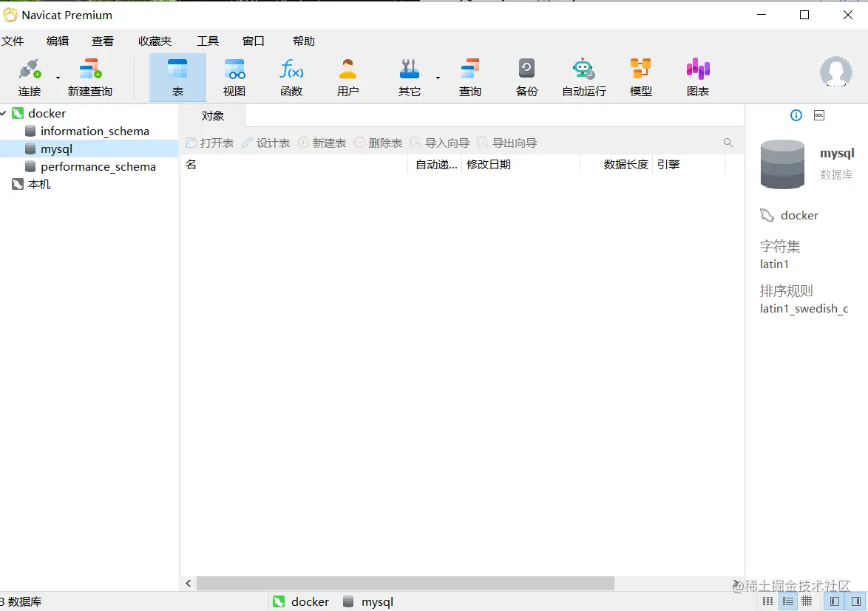Click the docker connection label in info panel
This screenshot has width=868, height=611.
[799, 215]
